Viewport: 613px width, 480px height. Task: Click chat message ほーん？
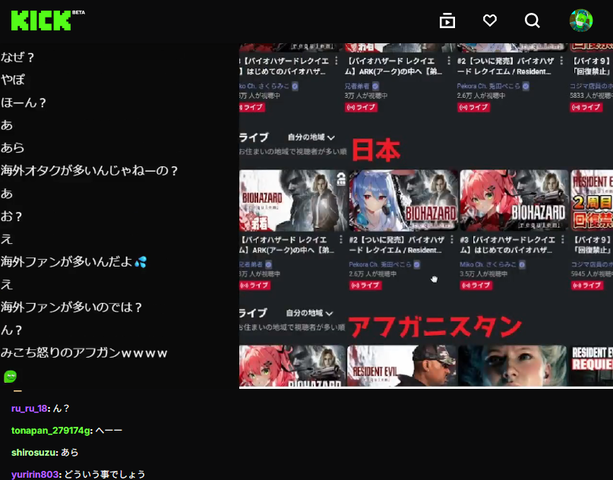[24, 102]
